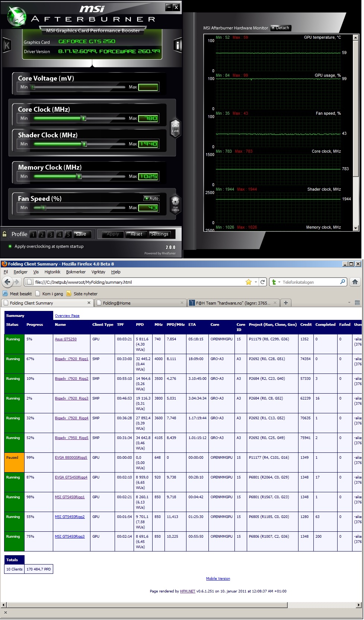The width and height of the screenshot is (364, 620).
Task: Click the Reset button in Afterburner
Action: pos(136,234)
